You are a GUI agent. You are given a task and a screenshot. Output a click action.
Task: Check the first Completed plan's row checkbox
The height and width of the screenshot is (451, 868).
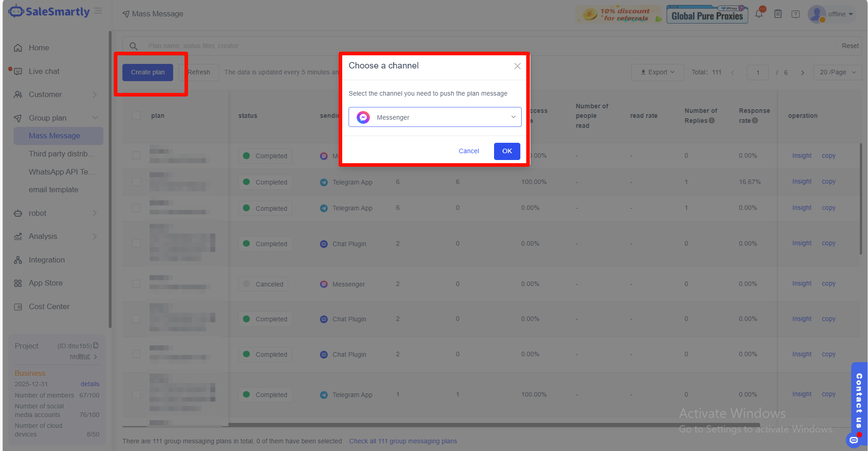click(x=136, y=155)
